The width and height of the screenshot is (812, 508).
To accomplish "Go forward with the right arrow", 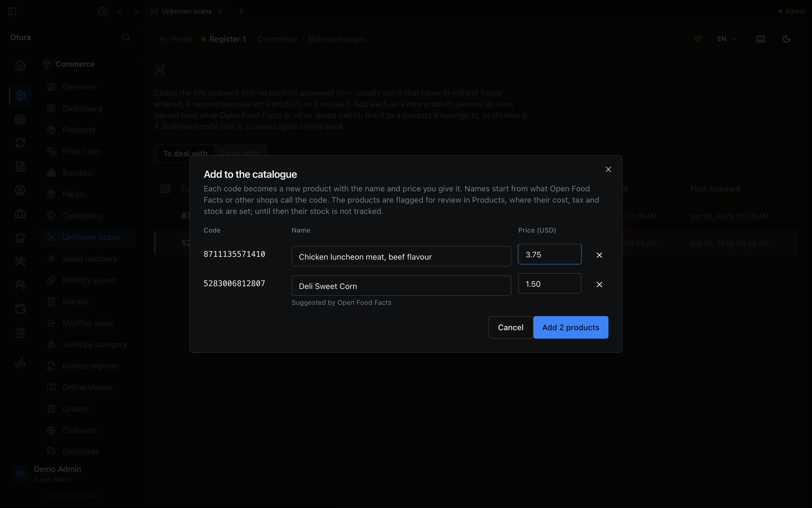I will coord(136,11).
